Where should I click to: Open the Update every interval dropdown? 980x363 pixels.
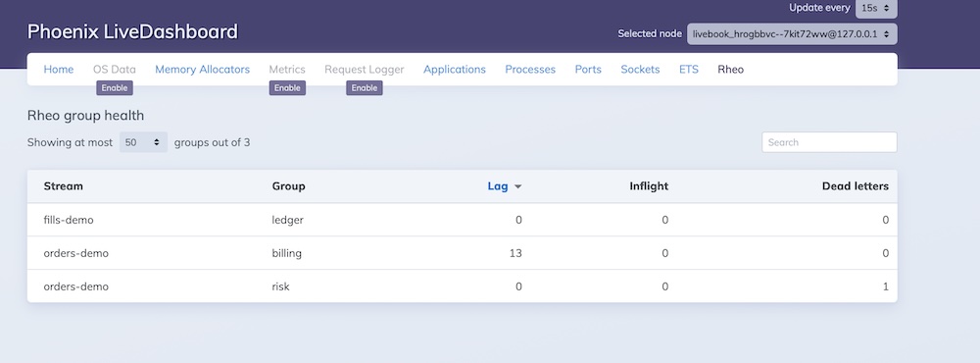coord(876,8)
